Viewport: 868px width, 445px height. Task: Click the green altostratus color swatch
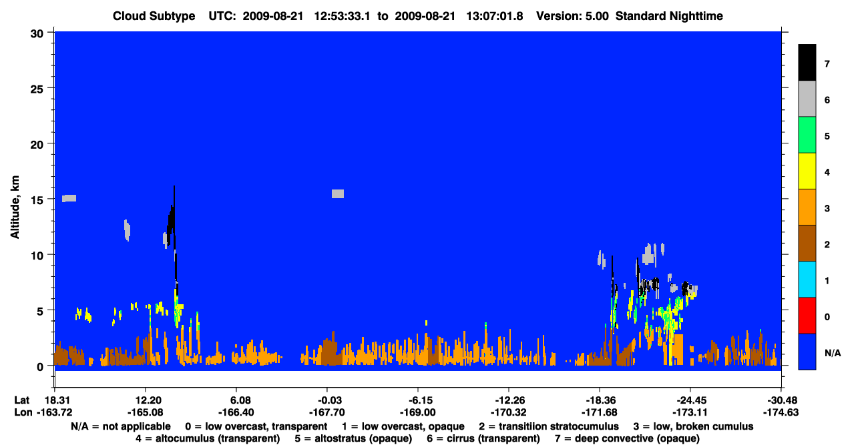[x=807, y=135]
